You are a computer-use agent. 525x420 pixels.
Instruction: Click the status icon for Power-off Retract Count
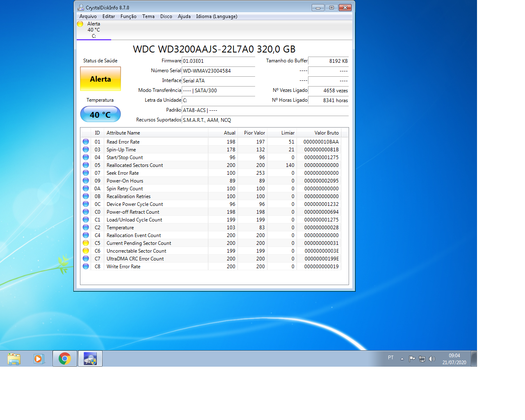pos(86,212)
